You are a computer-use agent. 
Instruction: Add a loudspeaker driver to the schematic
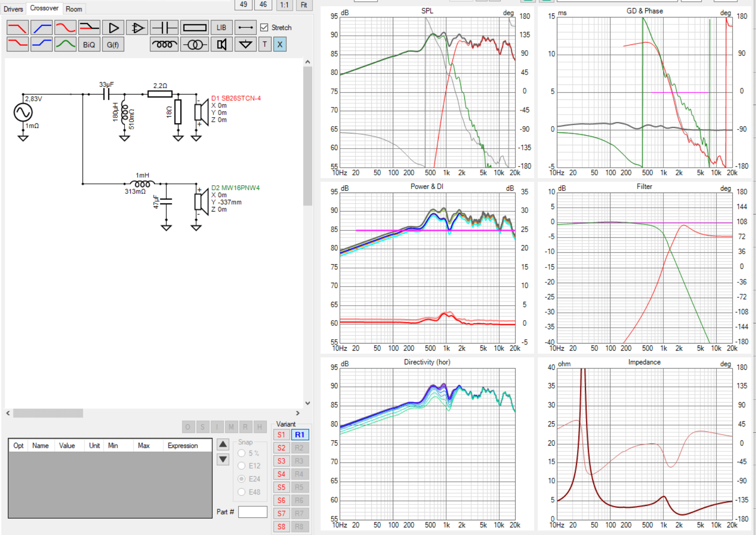[221, 44]
